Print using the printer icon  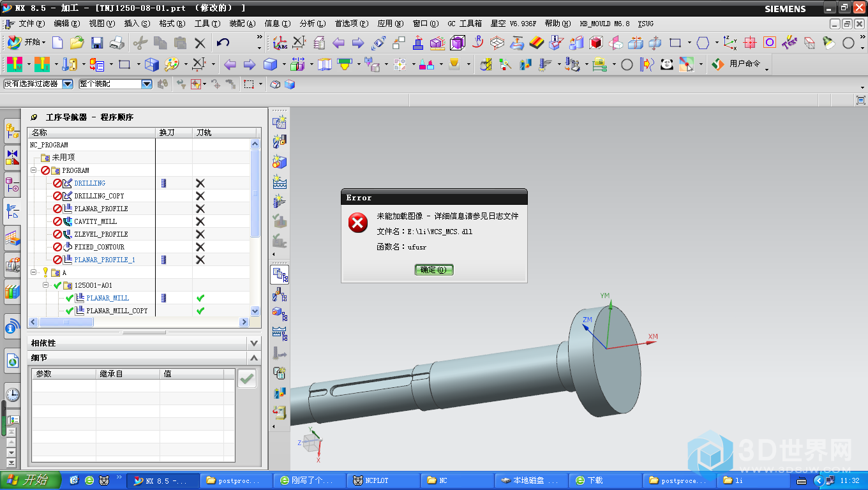coord(117,43)
